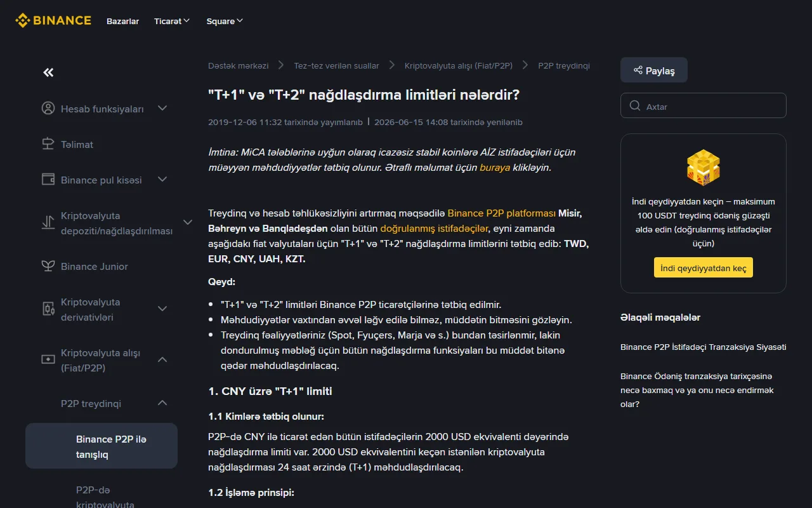Click the Binance Junior sprout icon
This screenshot has width=812, height=508.
point(48,266)
